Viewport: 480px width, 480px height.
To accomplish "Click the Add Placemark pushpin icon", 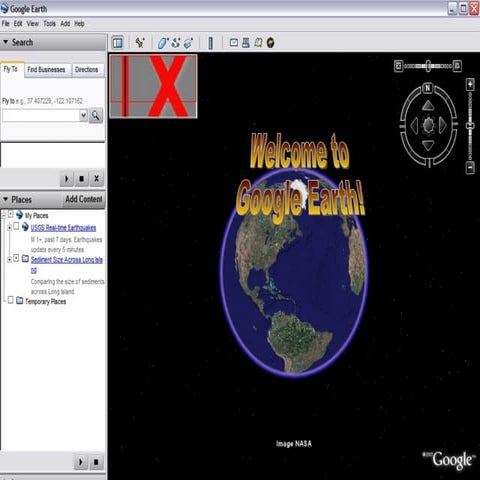I will (140, 43).
